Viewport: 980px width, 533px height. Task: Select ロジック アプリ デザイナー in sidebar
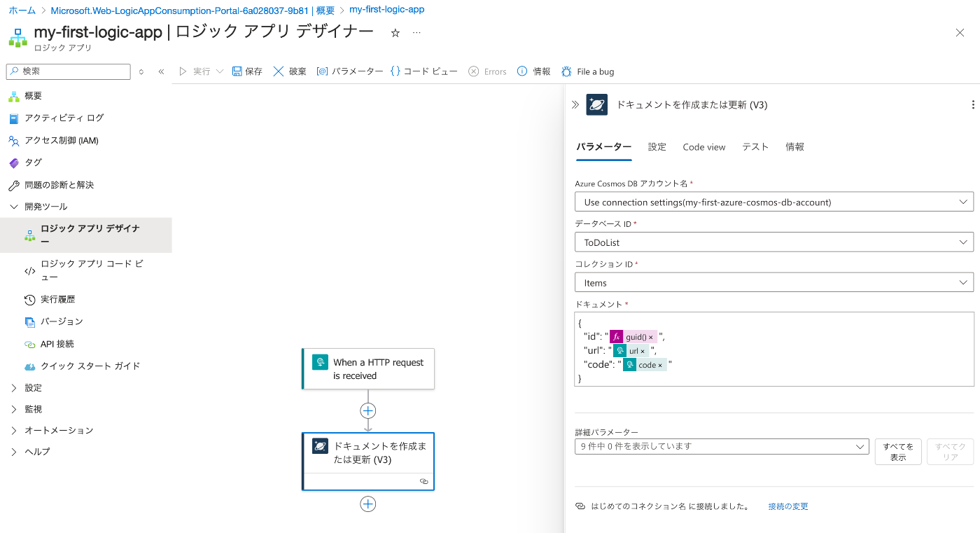[x=85, y=235]
